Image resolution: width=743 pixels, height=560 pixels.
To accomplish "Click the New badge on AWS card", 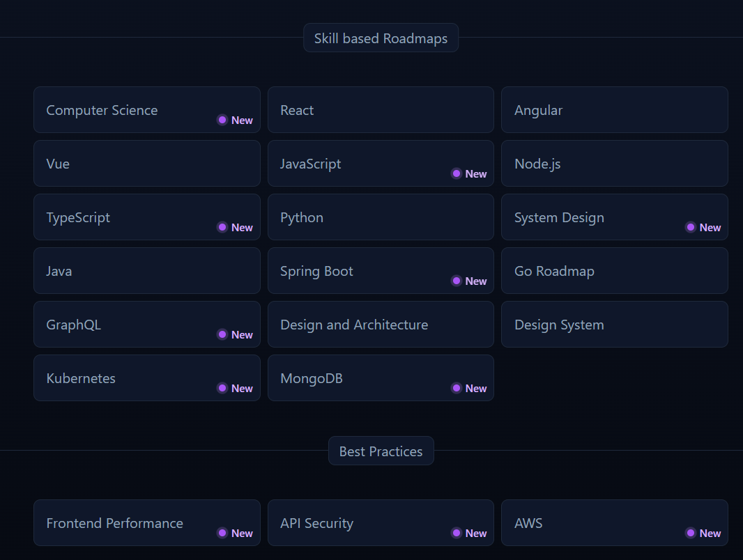I will point(703,533).
